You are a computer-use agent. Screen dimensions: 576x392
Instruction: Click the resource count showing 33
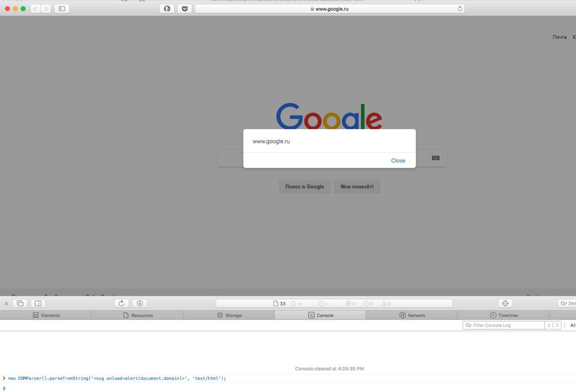coord(279,303)
